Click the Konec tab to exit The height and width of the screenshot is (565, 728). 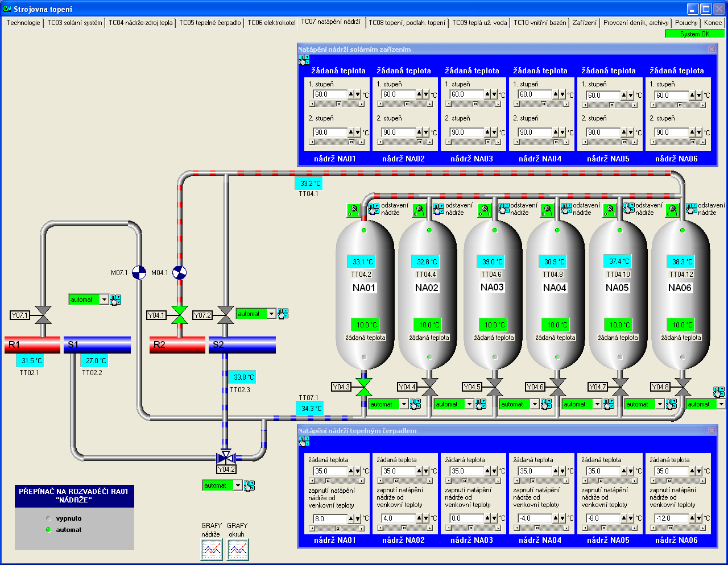point(713,23)
